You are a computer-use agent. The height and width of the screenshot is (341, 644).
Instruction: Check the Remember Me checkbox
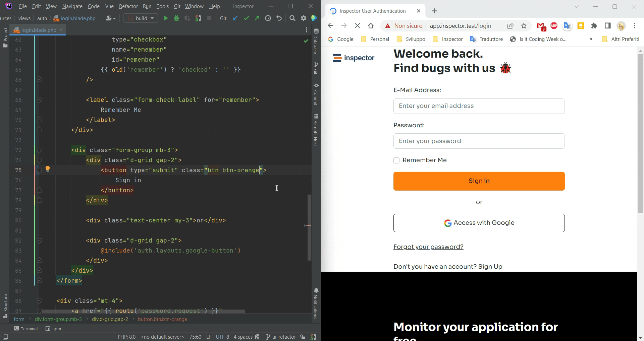396,160
